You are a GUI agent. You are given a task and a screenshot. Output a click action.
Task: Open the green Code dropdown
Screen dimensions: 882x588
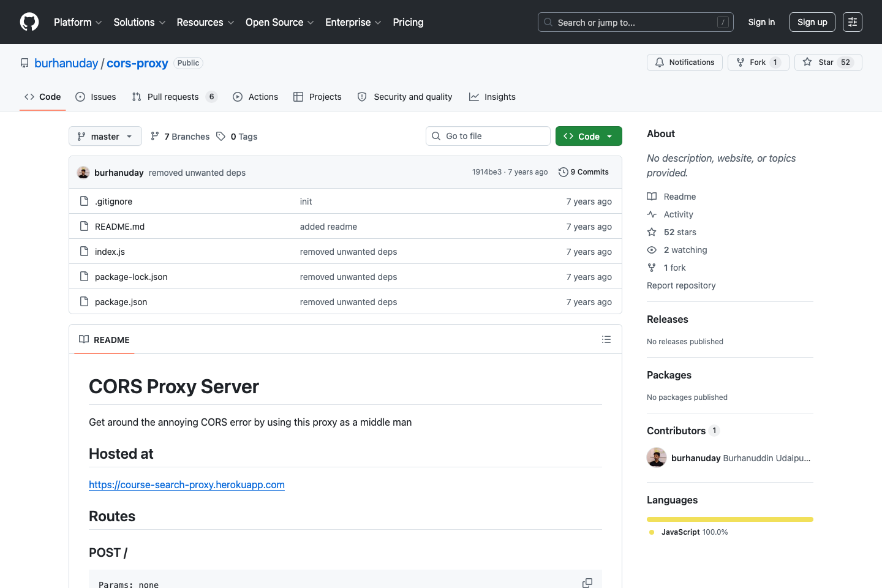point(588,135)
